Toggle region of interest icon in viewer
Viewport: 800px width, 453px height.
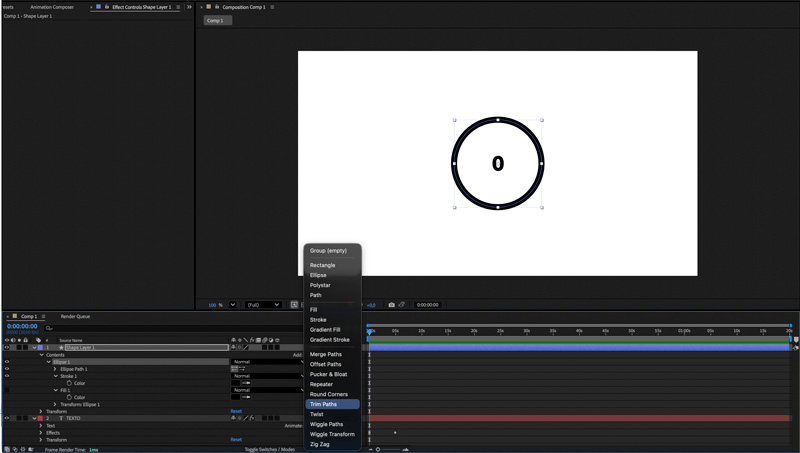coord(294,305)
